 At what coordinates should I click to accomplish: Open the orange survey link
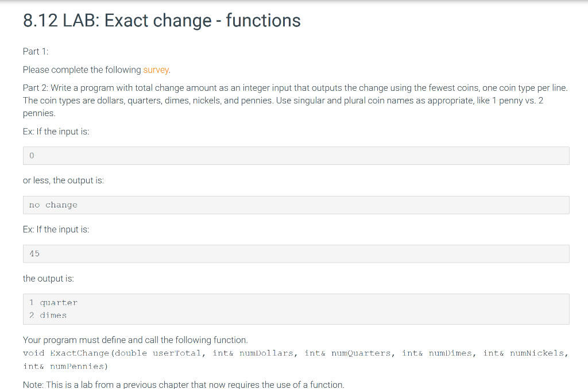pos(156,70)
